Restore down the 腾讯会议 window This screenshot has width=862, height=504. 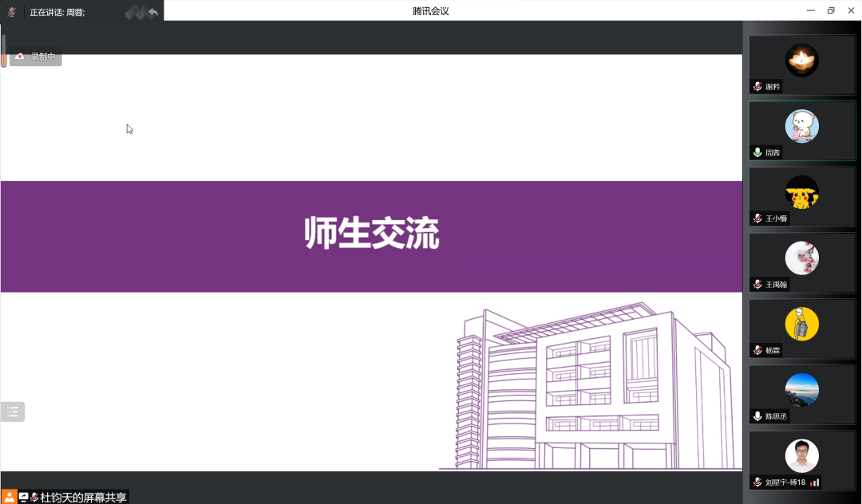pos(830,10)
